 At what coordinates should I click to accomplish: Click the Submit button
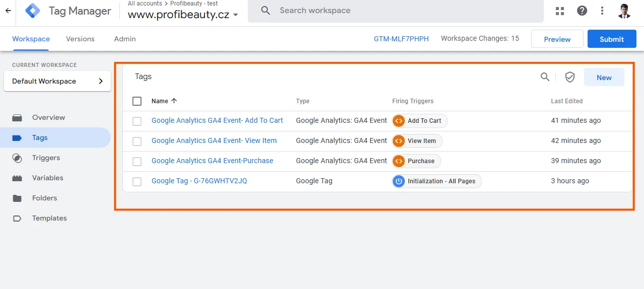612,39
